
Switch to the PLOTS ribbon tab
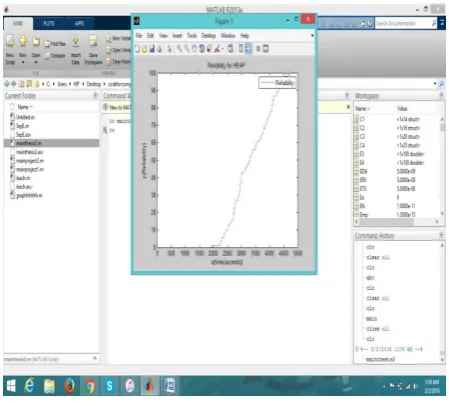tap(49, 23)
